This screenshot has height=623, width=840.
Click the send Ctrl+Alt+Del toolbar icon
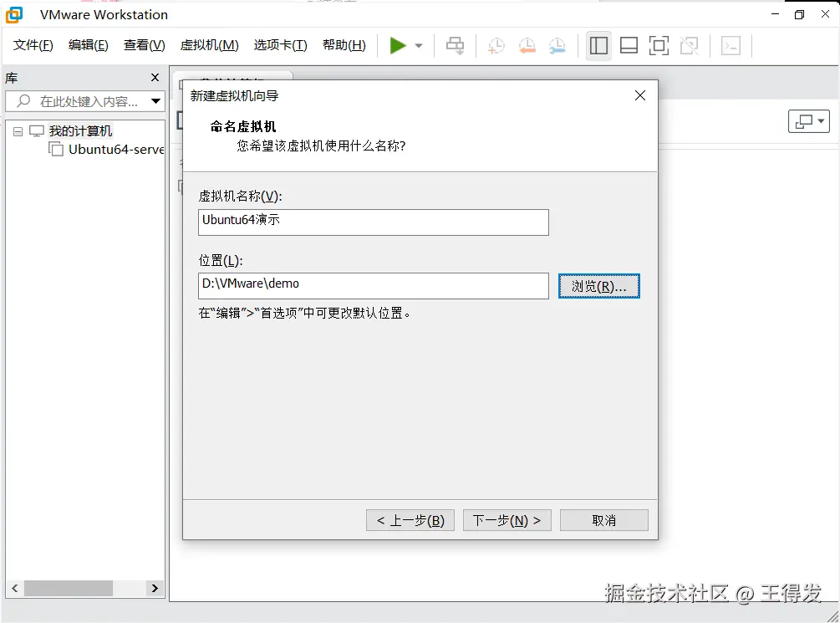[456, 45]
